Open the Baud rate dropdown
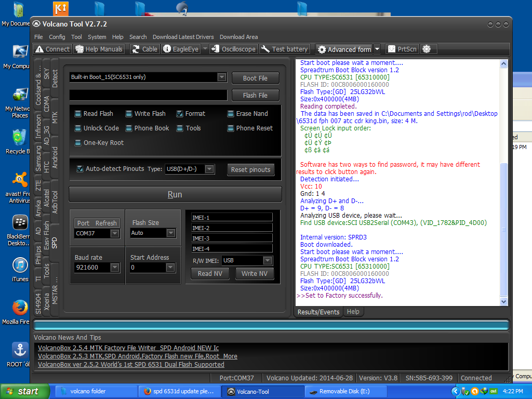 tap(115, 268)
